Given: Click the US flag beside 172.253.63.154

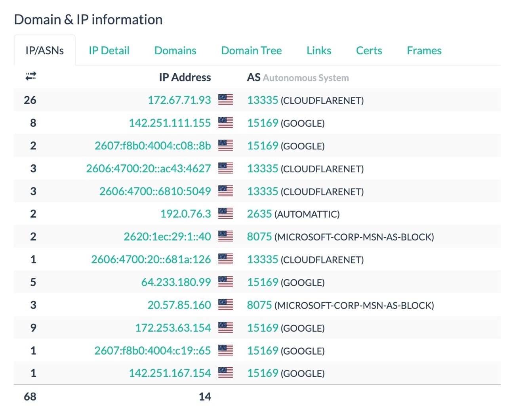Looking at the screenshot, I should coord(225,327).
